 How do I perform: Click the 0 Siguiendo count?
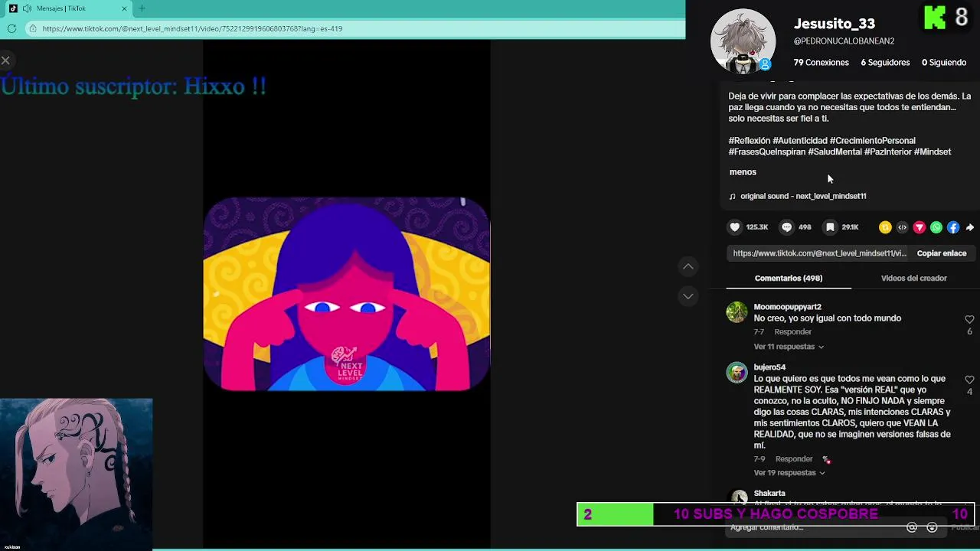click(x=944, y=63)
